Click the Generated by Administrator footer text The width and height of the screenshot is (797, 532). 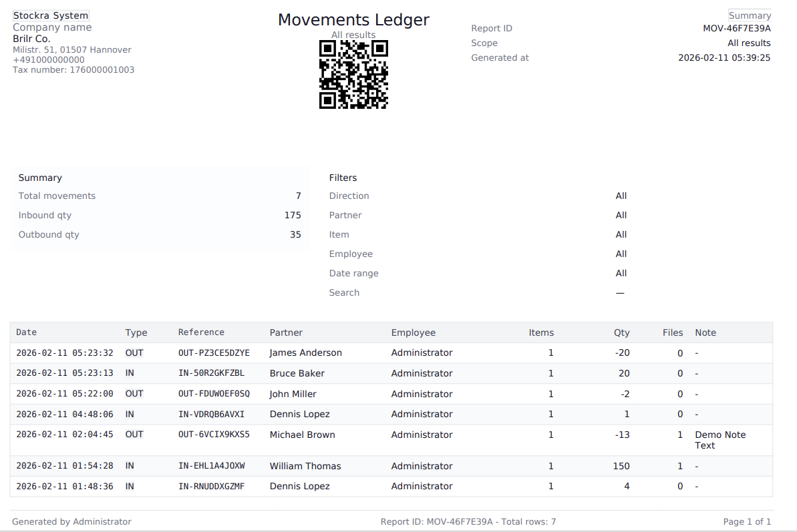(71, 521)
